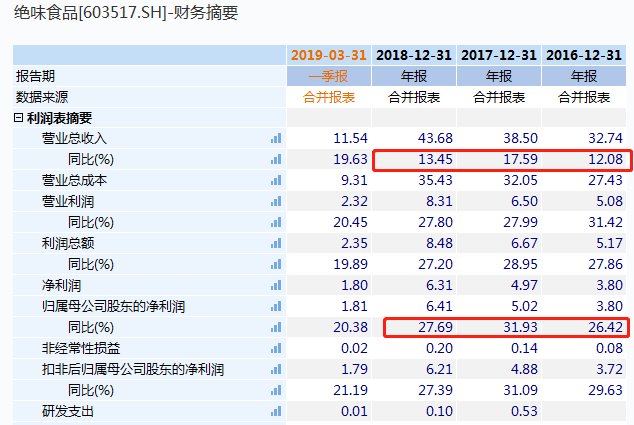
Task: Click 合并报表 under 2016-12-31
Action: (x=584, y=97)
